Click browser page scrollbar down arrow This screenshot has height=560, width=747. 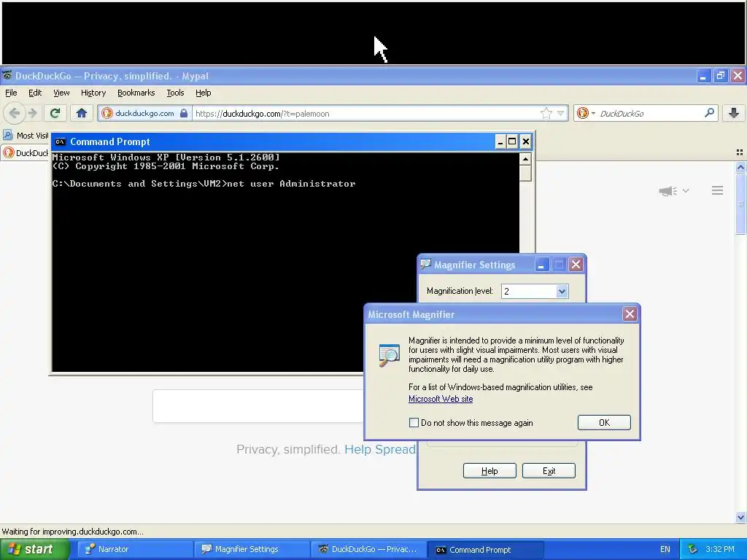tap(740, 517)
